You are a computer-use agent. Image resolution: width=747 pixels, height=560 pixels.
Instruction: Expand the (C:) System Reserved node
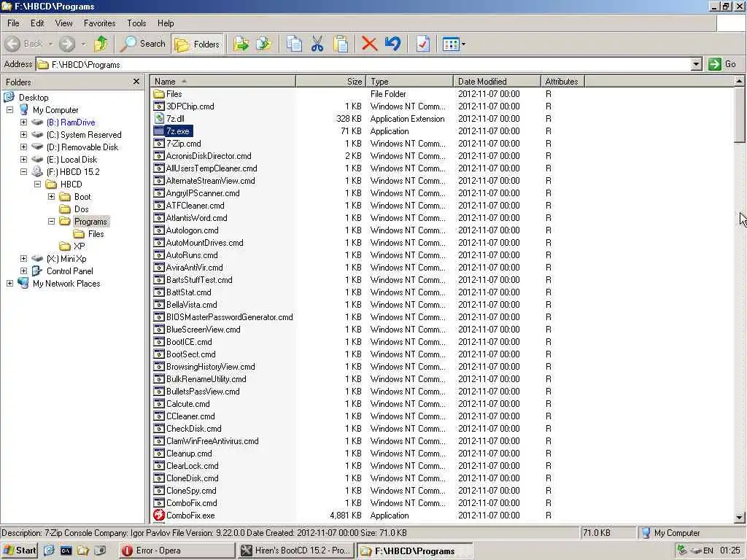(23, 135)
